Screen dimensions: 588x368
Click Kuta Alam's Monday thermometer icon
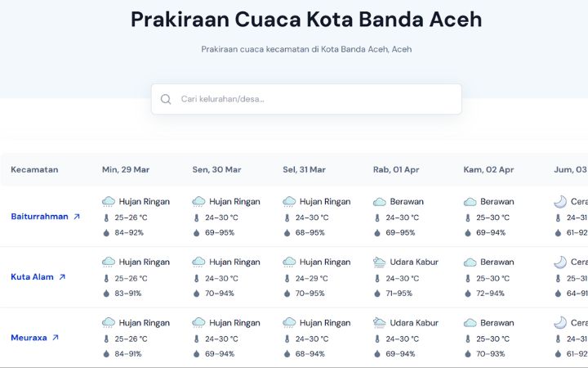tap(197, 278)
